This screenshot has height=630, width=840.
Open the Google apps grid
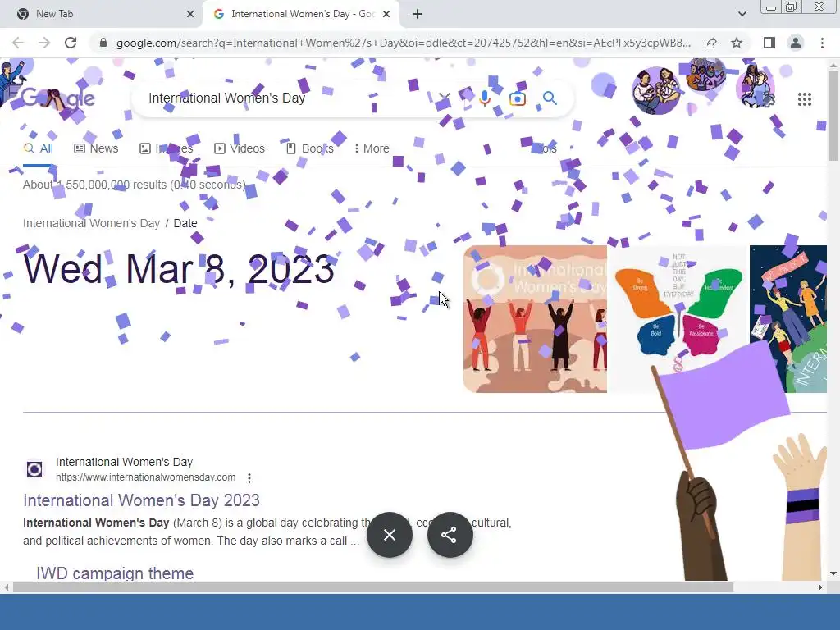point(805,99)
